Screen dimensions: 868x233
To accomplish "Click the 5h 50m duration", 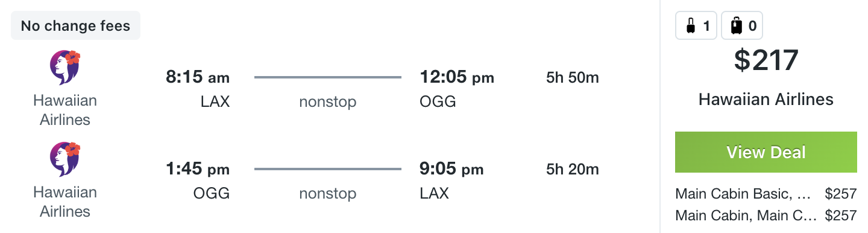I will [x=572, y=78].
